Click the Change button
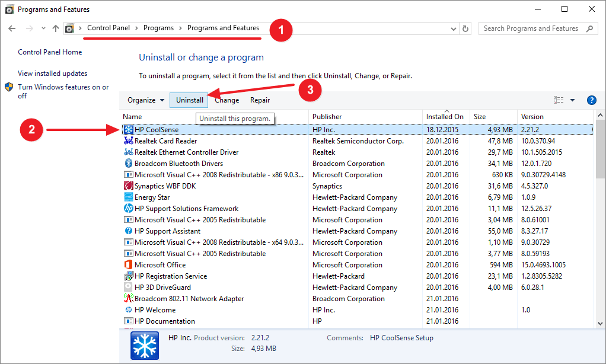The image size is (606, 364). coord(227,100)
